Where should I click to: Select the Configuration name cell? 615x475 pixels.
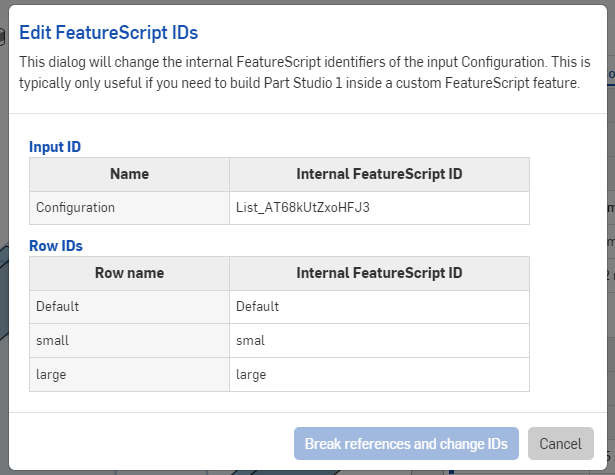(129, 208)
